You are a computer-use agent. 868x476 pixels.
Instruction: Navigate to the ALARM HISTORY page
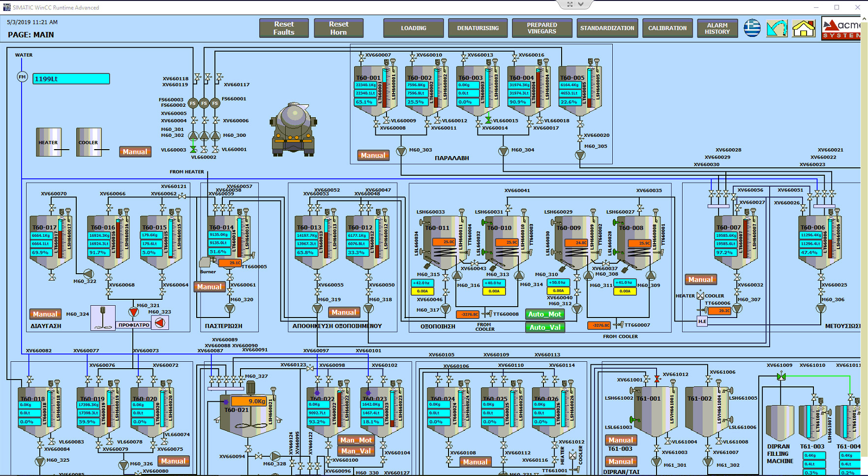click(x=717, y=28)
